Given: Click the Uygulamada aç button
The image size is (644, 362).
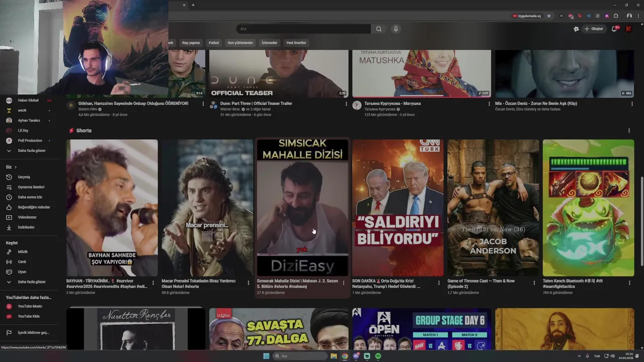Looking at the screenshot, I should click(x=527, y=16).
